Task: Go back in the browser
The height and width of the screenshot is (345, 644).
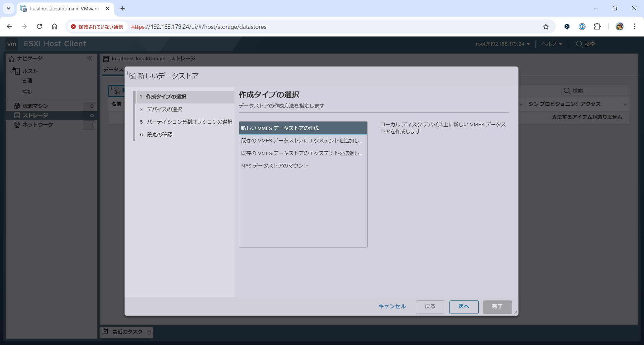Action: [9, 26]
